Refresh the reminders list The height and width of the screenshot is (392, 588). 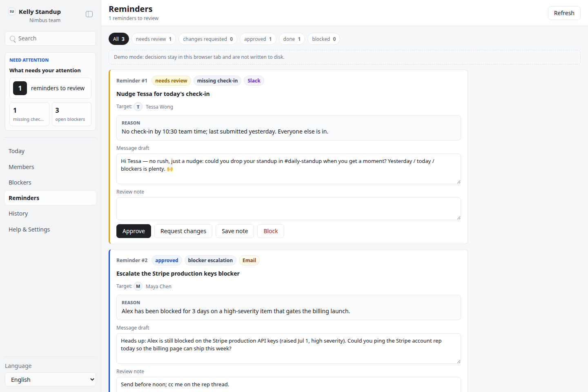(564, 13)
